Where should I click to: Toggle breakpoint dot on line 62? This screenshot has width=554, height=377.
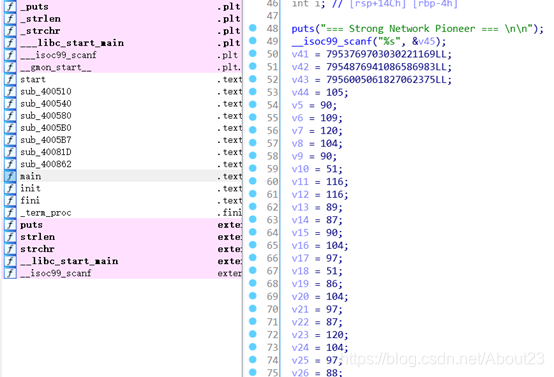pyautogui.click(x=253, y=206)
